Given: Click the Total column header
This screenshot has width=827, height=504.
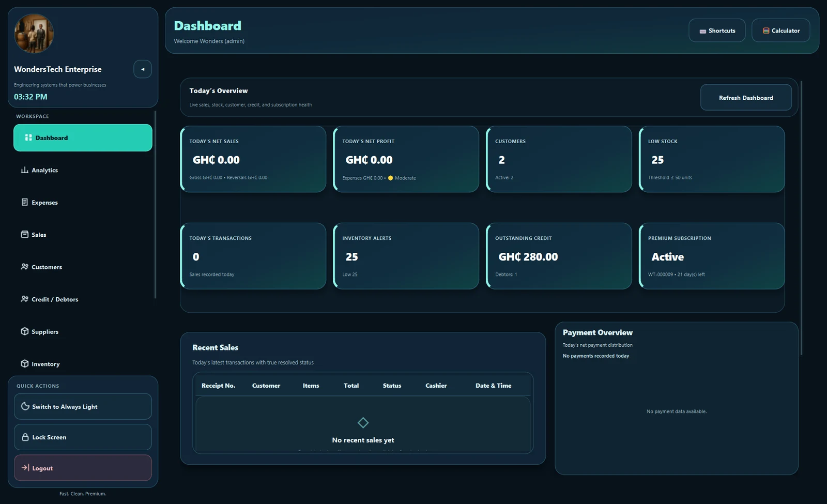Looking at the screenshot, I should click(x=351, y=386).
